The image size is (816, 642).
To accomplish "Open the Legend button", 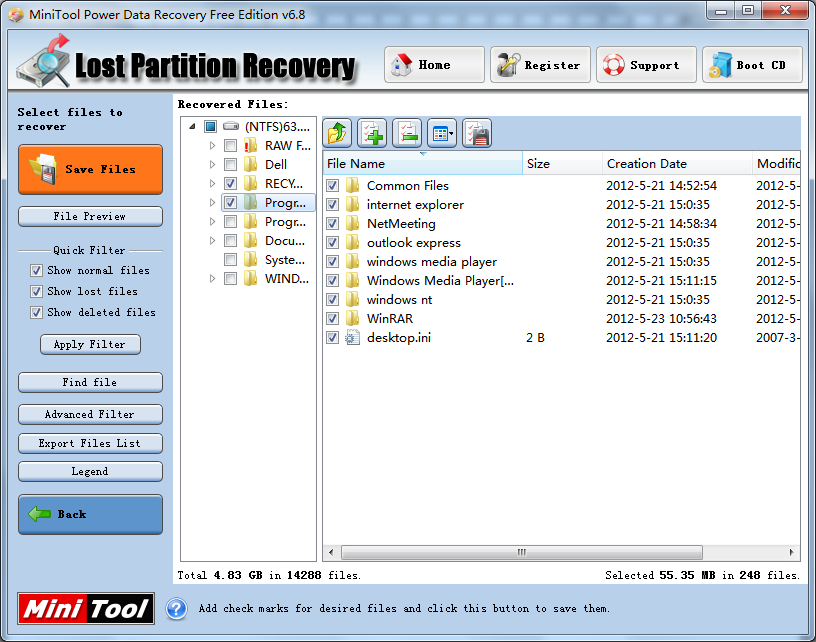I will click(91, 471).
